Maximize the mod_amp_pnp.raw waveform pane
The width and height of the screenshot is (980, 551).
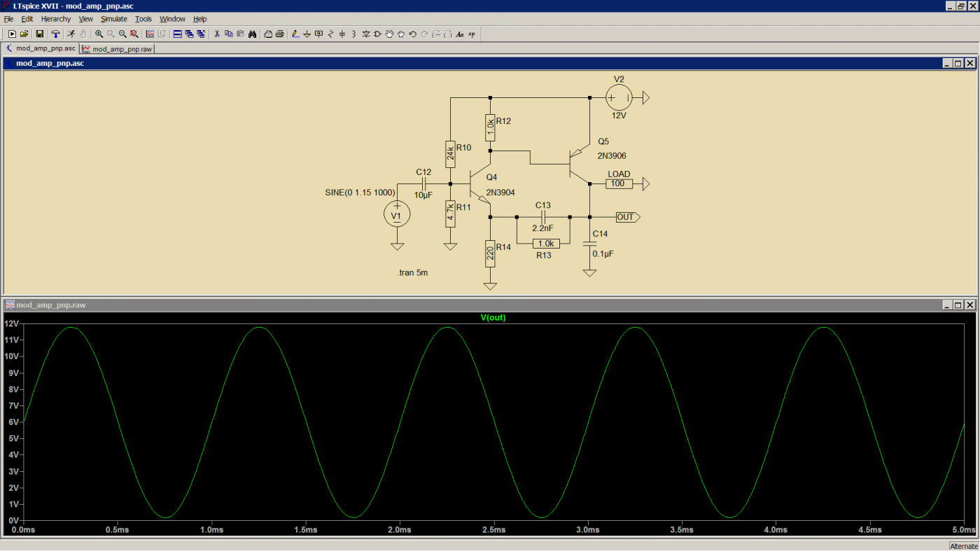click(x=958, y=305)
